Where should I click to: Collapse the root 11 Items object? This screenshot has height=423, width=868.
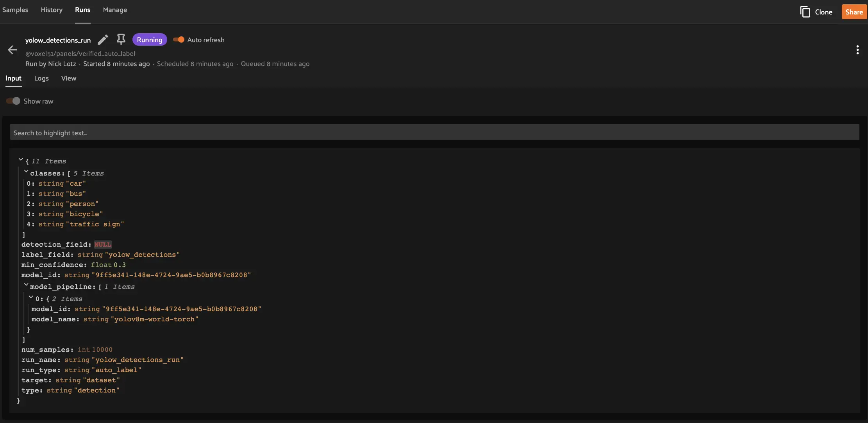pyautogui.click(x=21, y=160)
